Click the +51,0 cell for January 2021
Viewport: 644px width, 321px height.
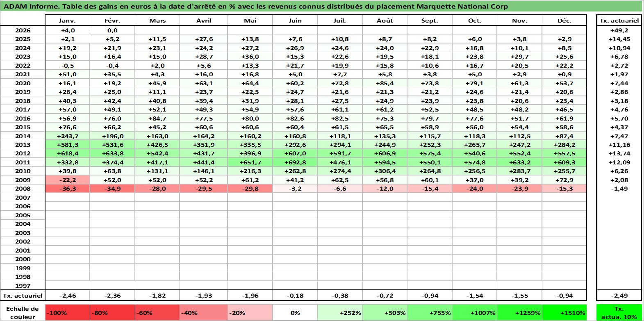coord(67,74)
